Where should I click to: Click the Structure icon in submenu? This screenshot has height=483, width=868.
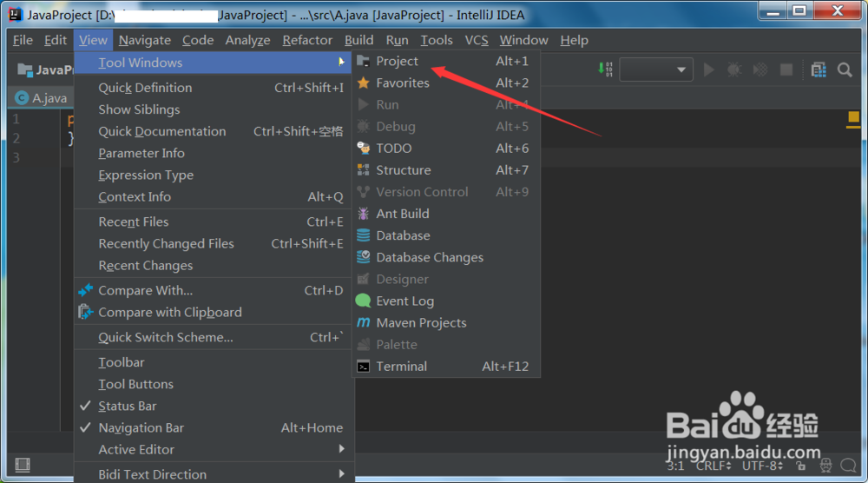(x=363, y=169)
